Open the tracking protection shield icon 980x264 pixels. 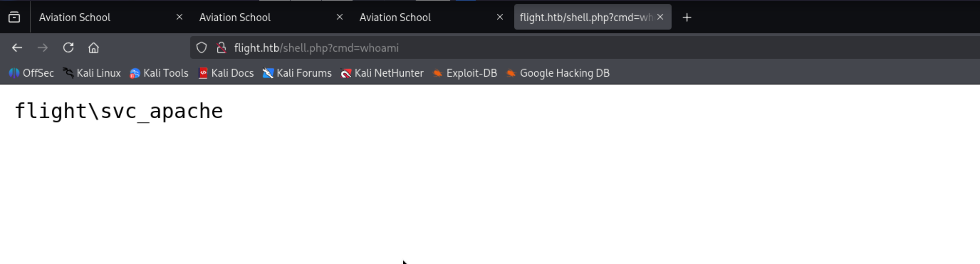tap(201, 48)
